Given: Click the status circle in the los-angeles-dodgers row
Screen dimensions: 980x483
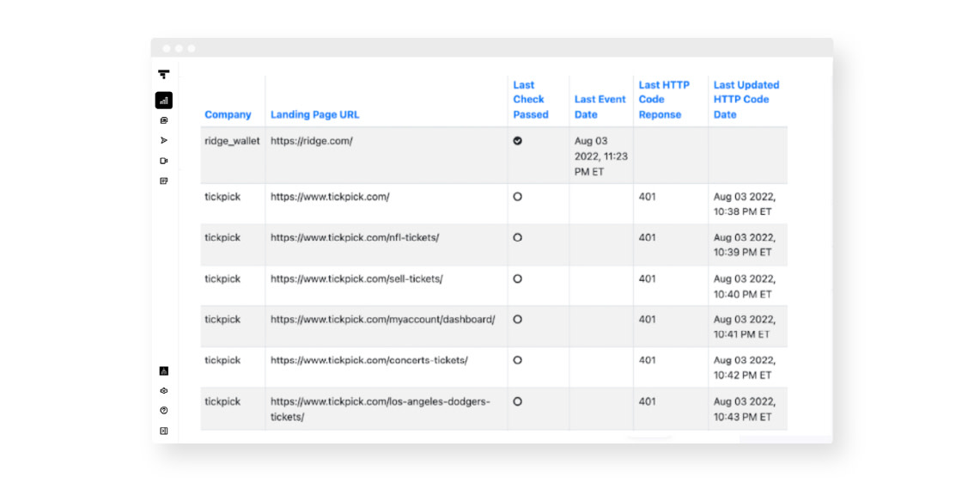Looking at the screenshot, I should pos(518,401).
